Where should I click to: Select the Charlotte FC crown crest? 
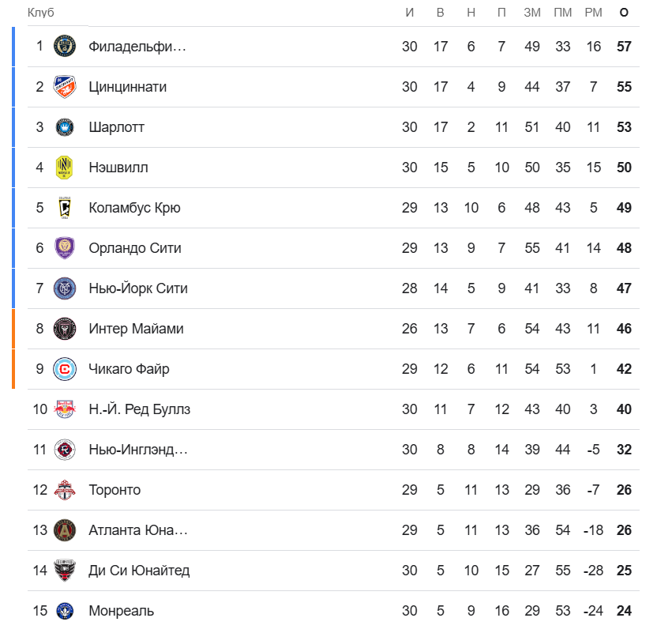(x=65, y=127)
